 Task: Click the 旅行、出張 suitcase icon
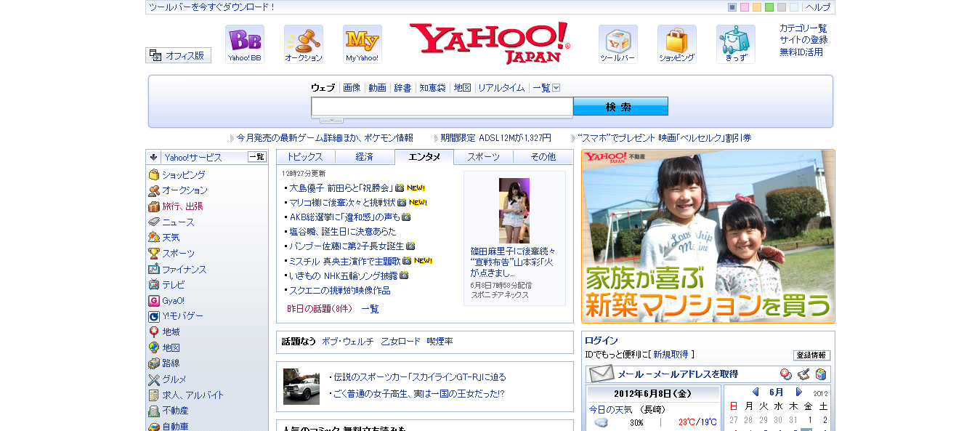click(x=154, y=206)
